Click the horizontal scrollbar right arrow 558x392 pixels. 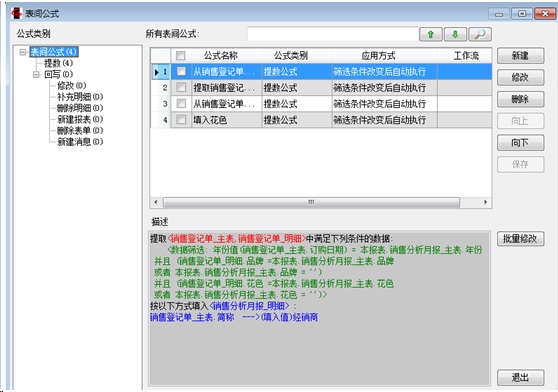coord(485,202)
